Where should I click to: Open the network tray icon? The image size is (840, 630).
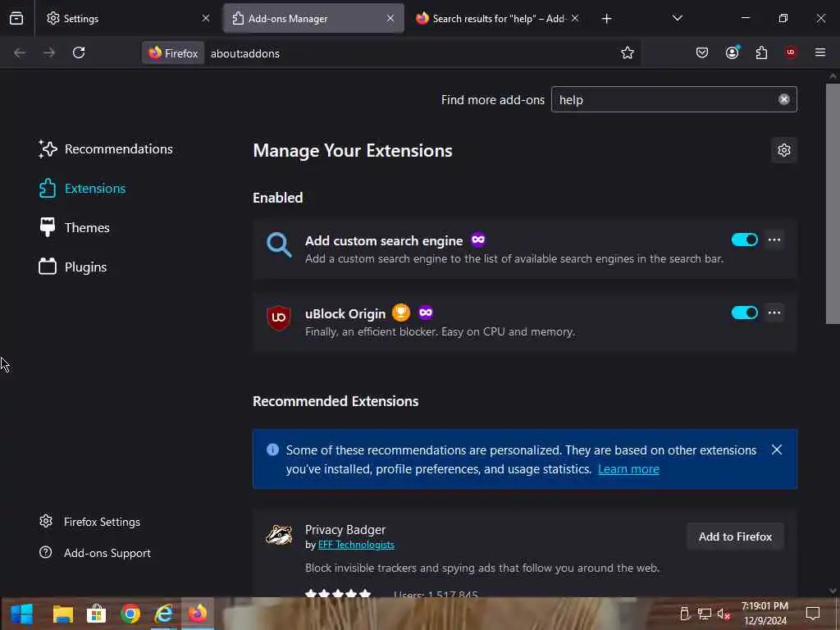[704, 614]
